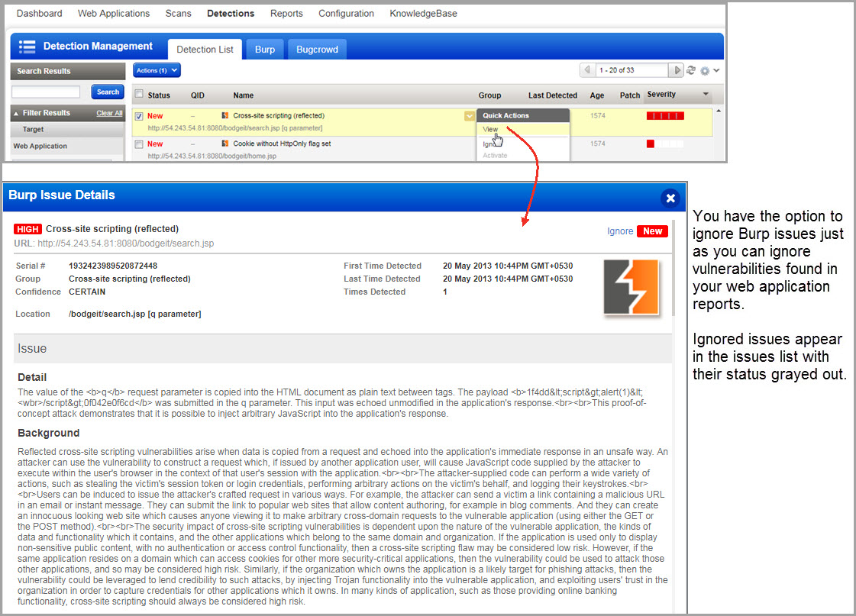Switch to the Detection List tab
This screenshot has width=856, height=616.
pyautogui.click(x=205, y=49)
